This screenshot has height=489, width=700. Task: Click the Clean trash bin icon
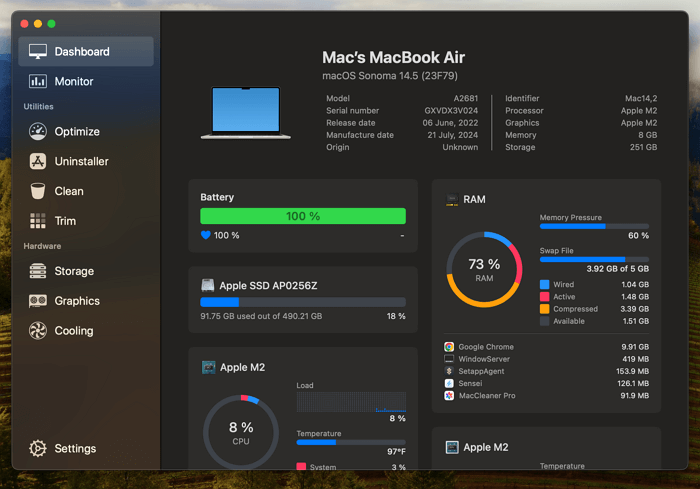click(38, 191)
